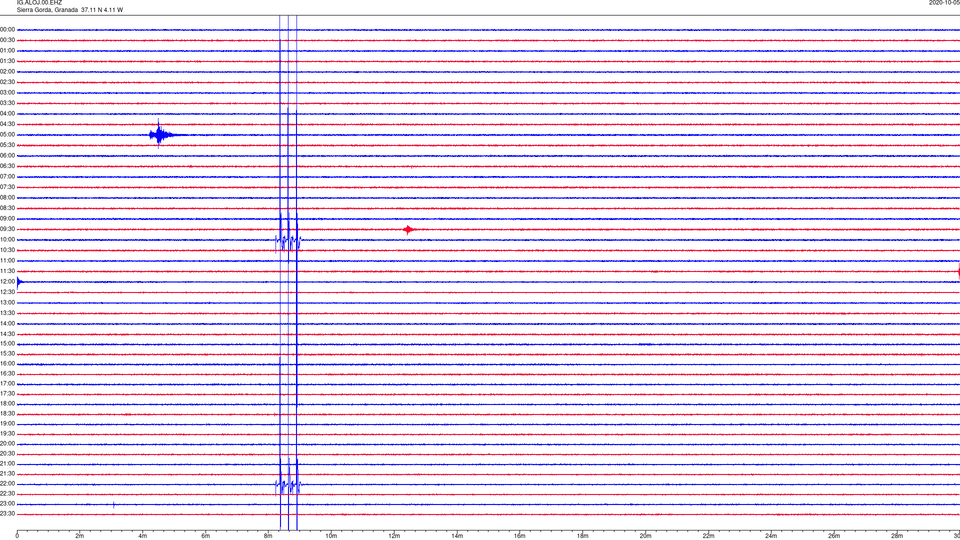Select the calibration pulses on the 22:00 trace
The width and height of the screenshot is (960, 540).
click(x=288, y=486)
